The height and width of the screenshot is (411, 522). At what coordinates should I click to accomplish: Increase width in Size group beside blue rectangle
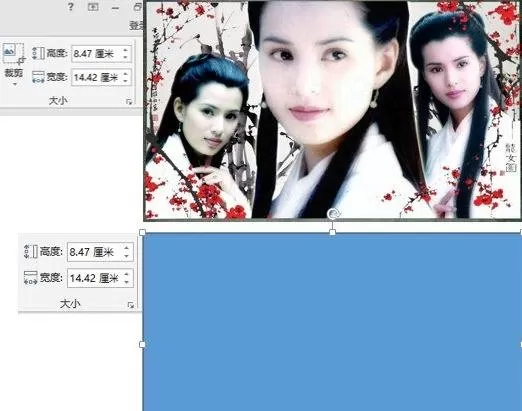(126, 274)
